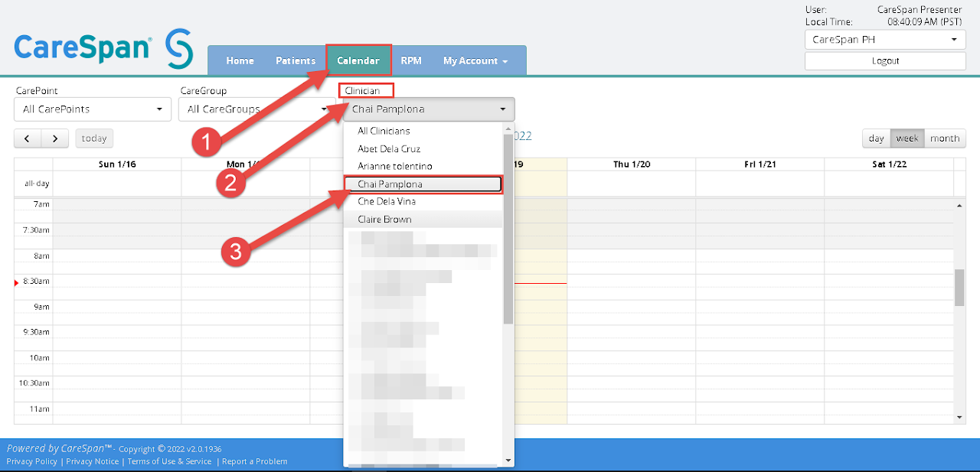This screenshot has height=472, width=980.
Task: Select Che Dela Vina from the list
Action: [x=423, y=202]
